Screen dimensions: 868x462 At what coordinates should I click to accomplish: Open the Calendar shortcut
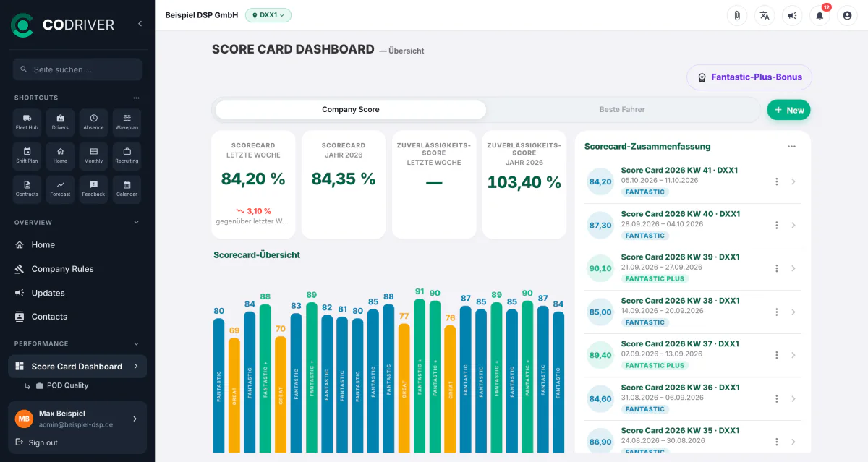click(127, 189)
